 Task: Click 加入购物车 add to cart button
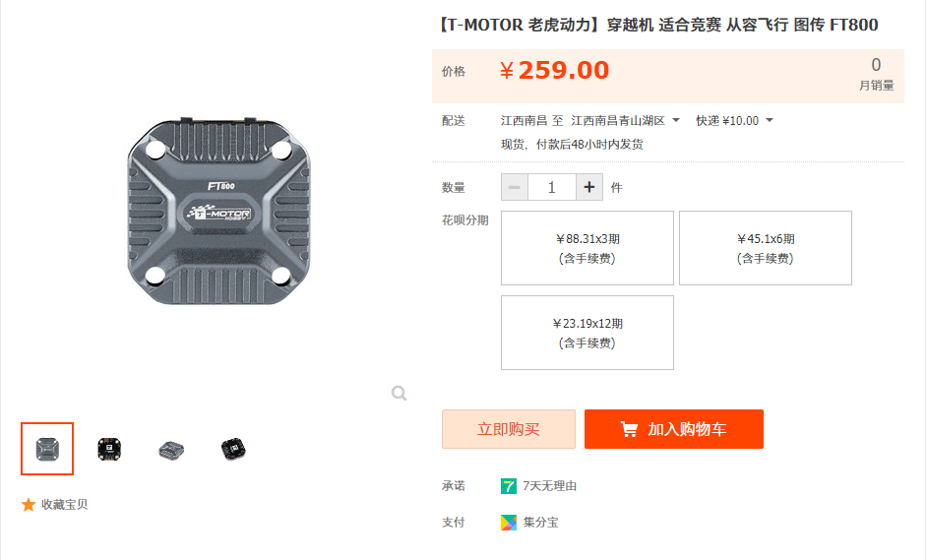pos(674,429)
